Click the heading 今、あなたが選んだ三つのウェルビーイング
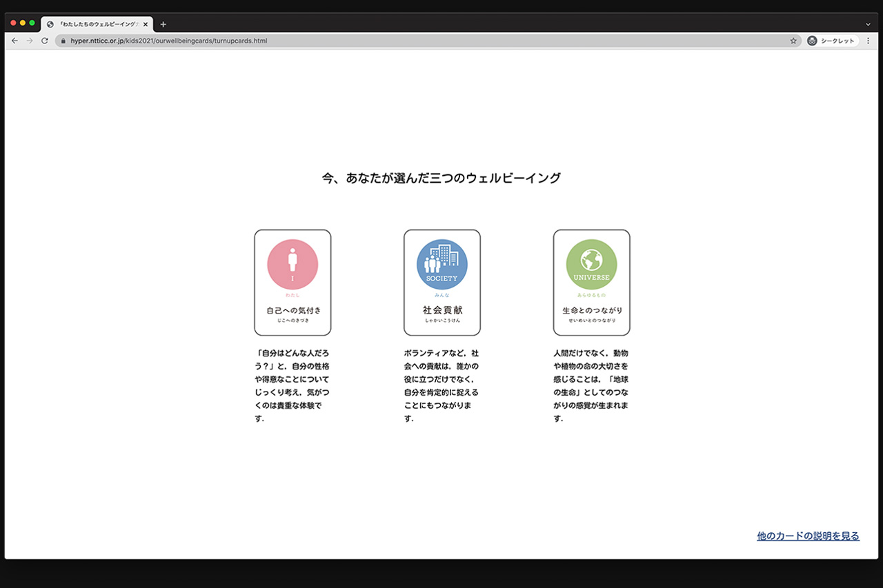The image size is (883, 588). click(441, 178)
